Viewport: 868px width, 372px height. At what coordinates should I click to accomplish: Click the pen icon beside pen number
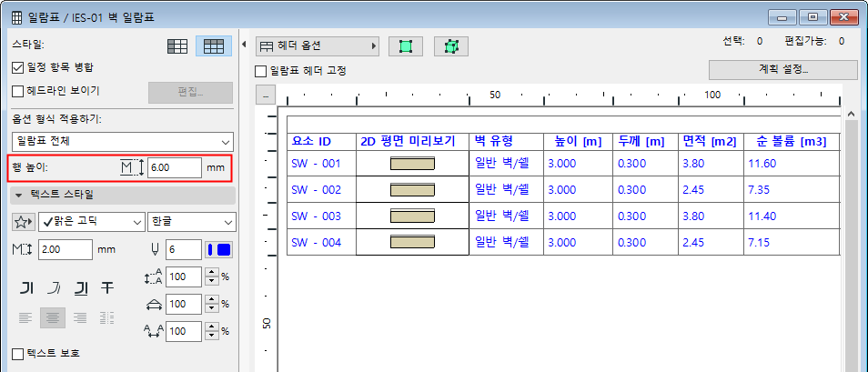click(155, 249)
